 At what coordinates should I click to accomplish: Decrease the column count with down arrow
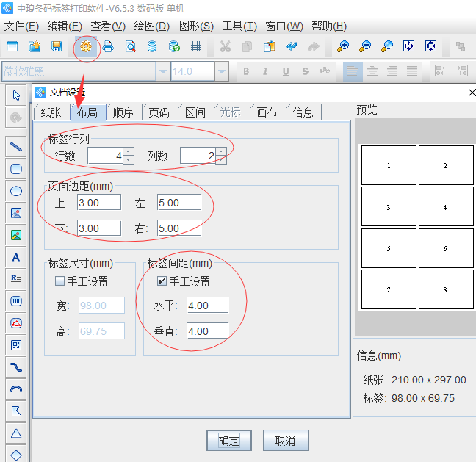click(221, 159)
